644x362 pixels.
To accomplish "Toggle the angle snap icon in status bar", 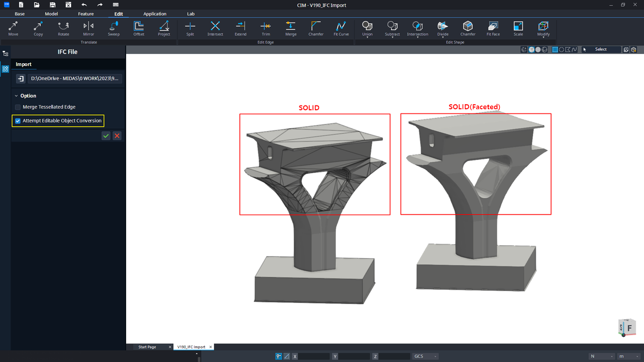I will pyautogui.click(x=287, y=356).
